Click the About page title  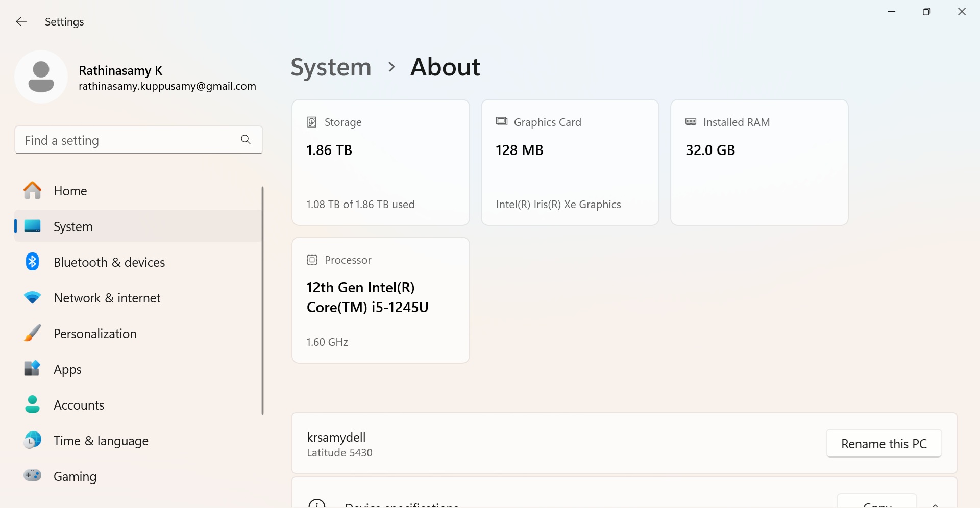445,67
